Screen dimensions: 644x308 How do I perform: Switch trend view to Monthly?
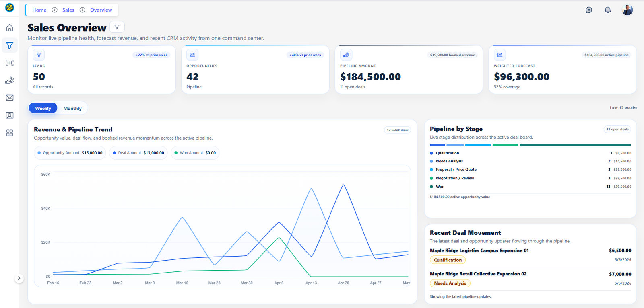pyautogui.click(x=72, y=108)
